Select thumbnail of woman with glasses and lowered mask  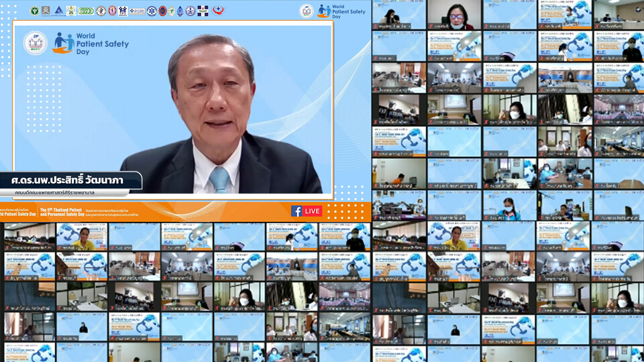[454, 14]
